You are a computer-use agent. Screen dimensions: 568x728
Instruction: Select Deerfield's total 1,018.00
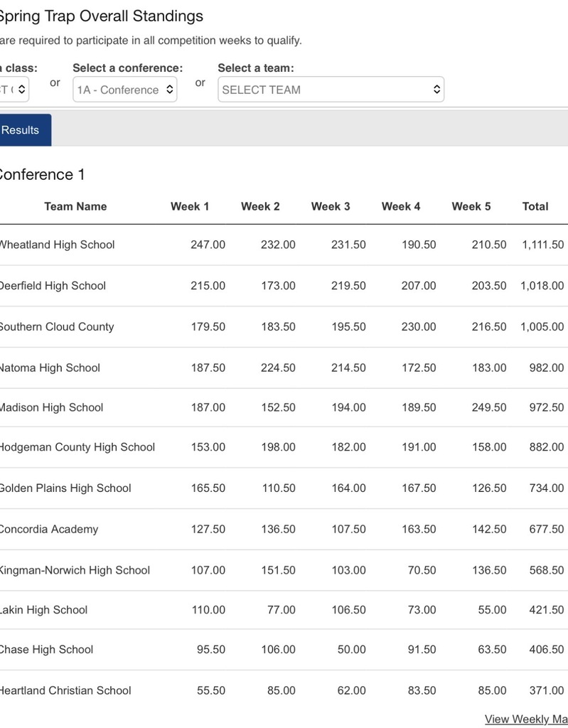tap(542, 286)
